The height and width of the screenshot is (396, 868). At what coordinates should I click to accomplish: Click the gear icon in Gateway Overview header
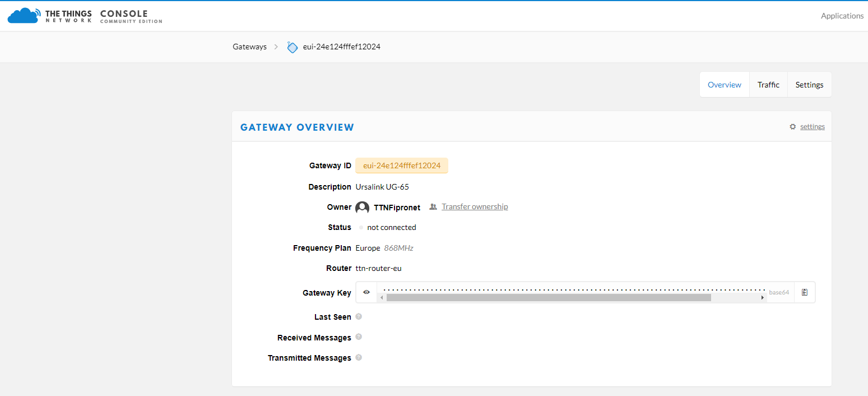coord(792,127)
